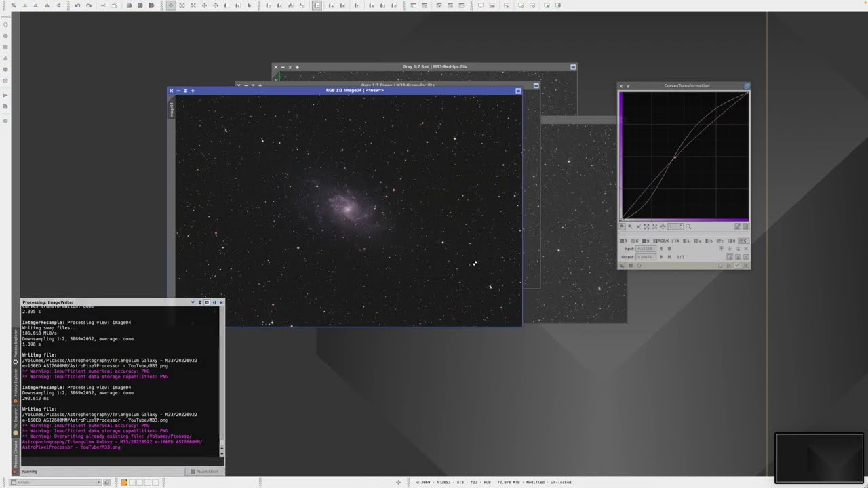Go to next curve point beside Output
868x488 pixels.
[x=661, y=257]
